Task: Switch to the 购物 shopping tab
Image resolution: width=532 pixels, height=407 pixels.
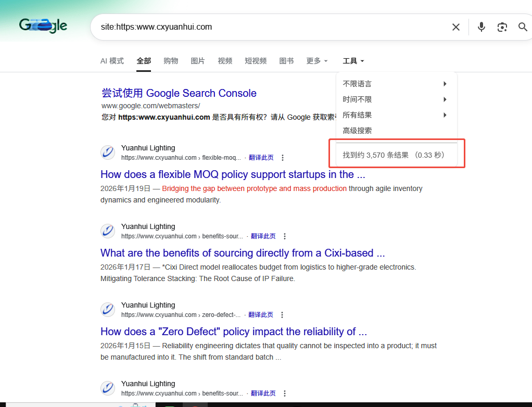Action: click(171, 61)
